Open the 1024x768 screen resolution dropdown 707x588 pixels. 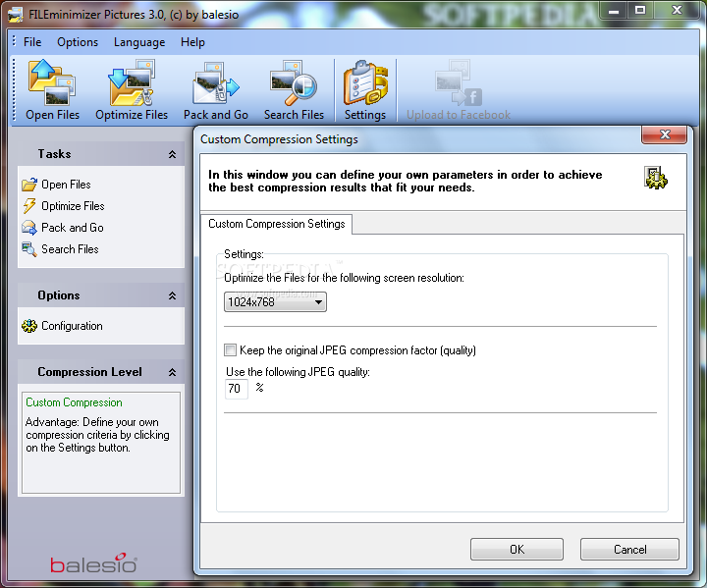click(x=275, y=302)
